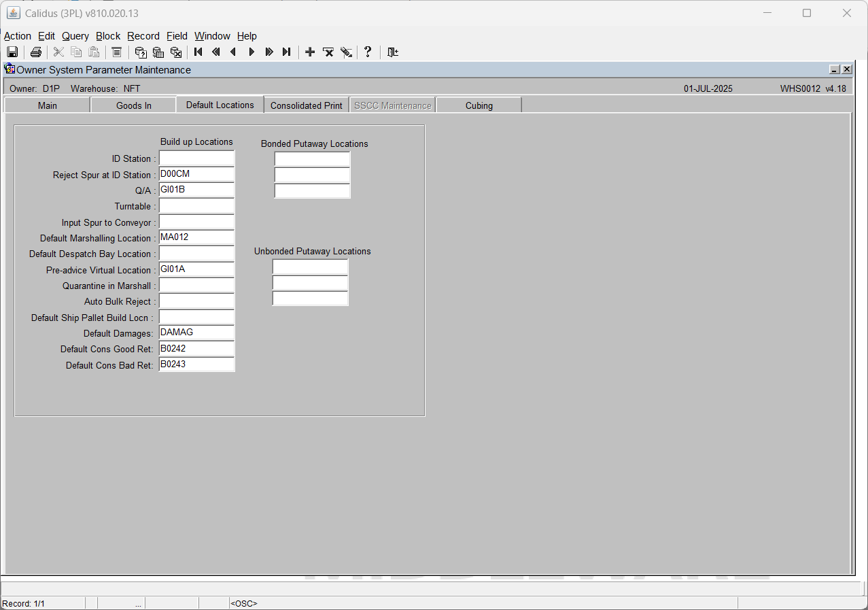Click the Print icon
This screenshot has width=868, height=610.
tap(36, 52)
